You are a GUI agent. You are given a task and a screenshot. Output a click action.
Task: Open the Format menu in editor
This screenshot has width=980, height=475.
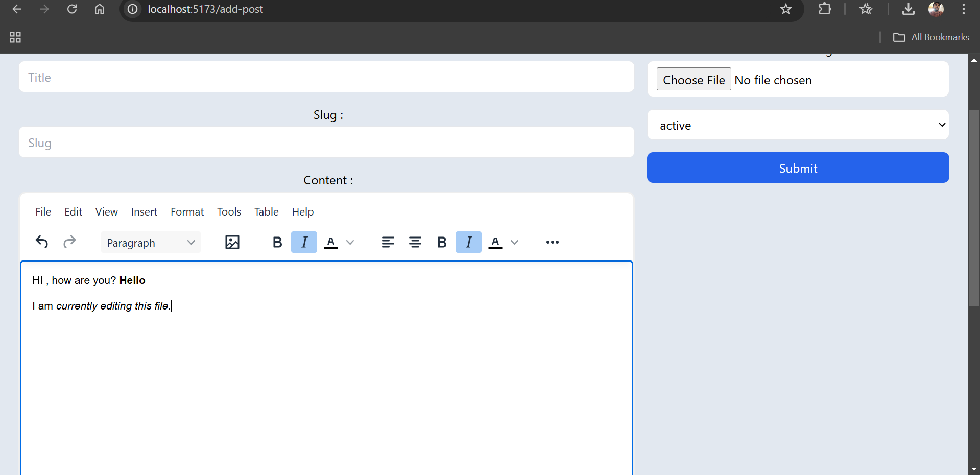187,212
